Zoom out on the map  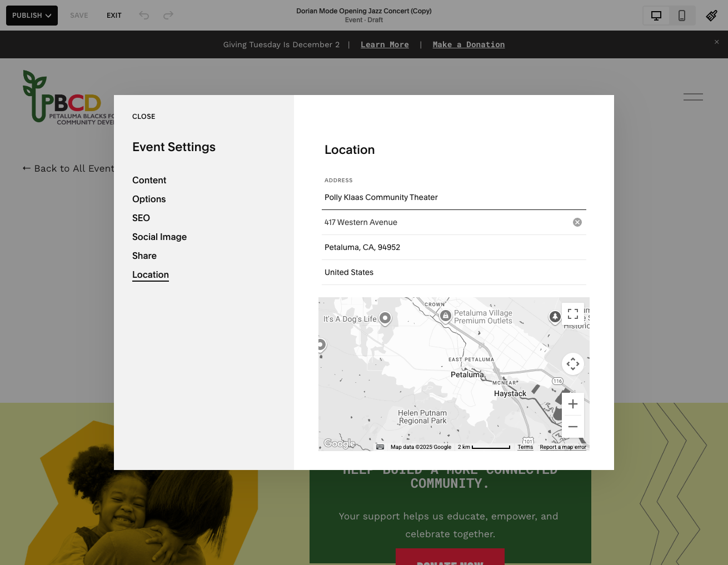point(573,427)
